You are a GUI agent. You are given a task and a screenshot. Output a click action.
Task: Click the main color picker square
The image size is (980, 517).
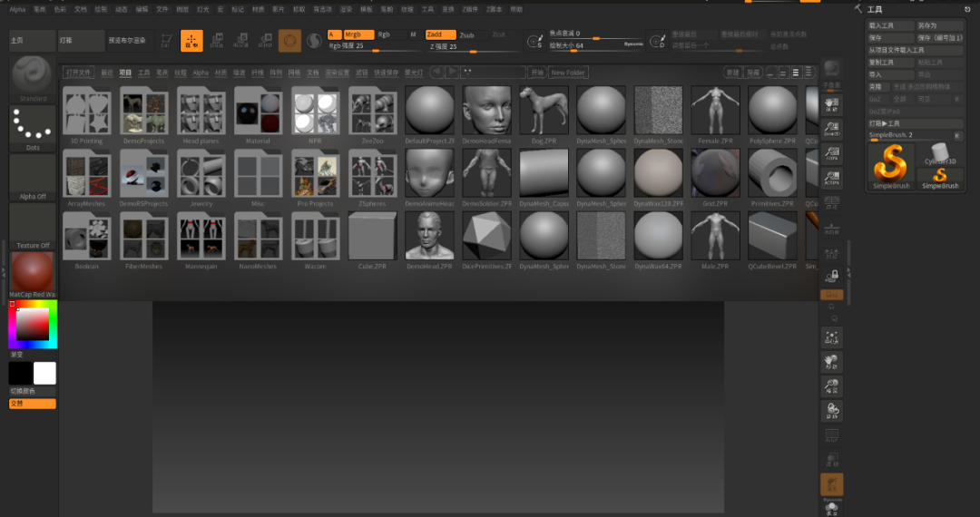pos(33,324)
